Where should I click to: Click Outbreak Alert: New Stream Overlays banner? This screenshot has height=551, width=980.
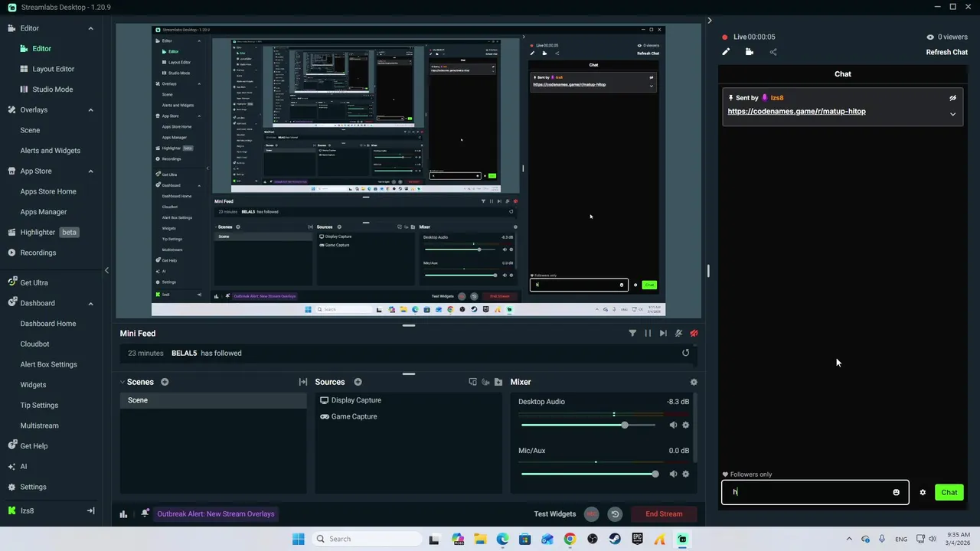pyautogui.click(x=216, y=514)
